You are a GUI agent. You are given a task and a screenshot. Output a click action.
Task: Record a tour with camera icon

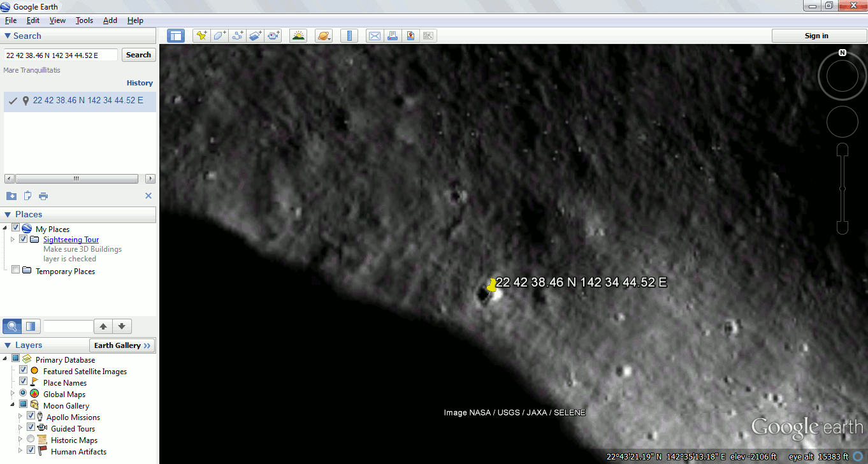pyautogui.click(x=273, y=36)
